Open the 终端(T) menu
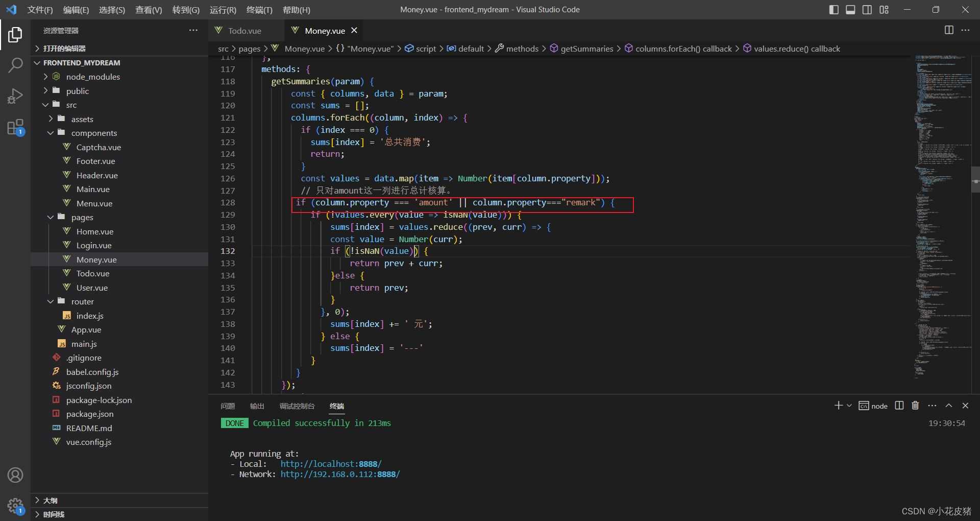980x521 pixels. (x=259, y=10)
